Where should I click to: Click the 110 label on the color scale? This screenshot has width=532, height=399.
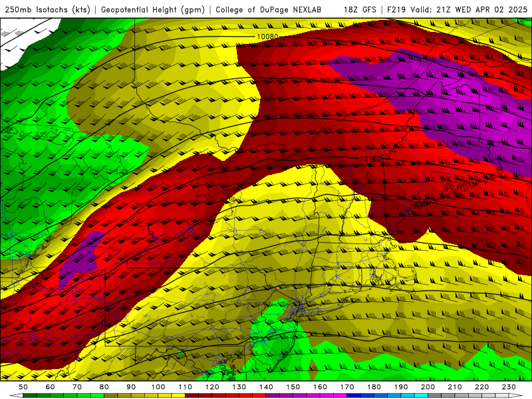click(186, 387)
